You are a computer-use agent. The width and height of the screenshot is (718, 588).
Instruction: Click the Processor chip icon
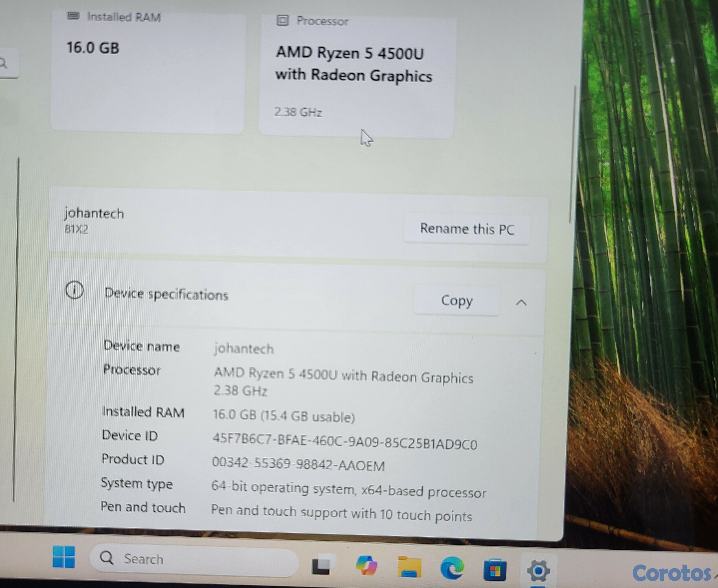pyautogui.click(x=282, y=20)
